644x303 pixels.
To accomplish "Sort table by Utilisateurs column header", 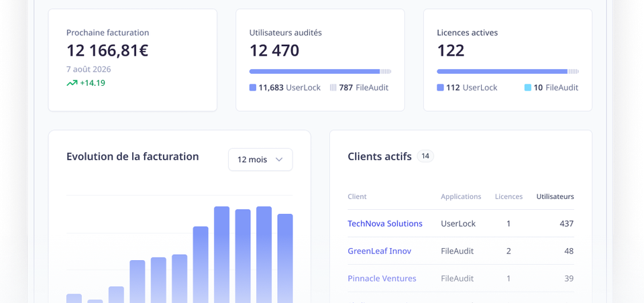I will coord(555,196).
